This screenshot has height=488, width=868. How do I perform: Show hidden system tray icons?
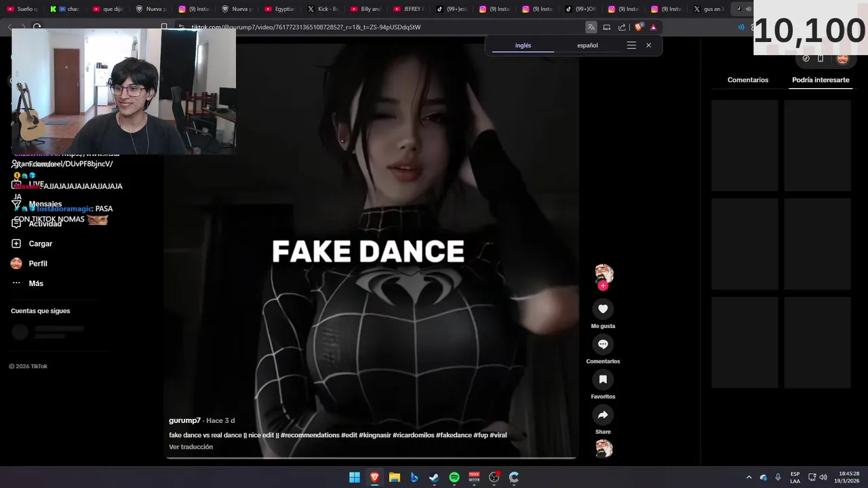(x=749, y=477)
